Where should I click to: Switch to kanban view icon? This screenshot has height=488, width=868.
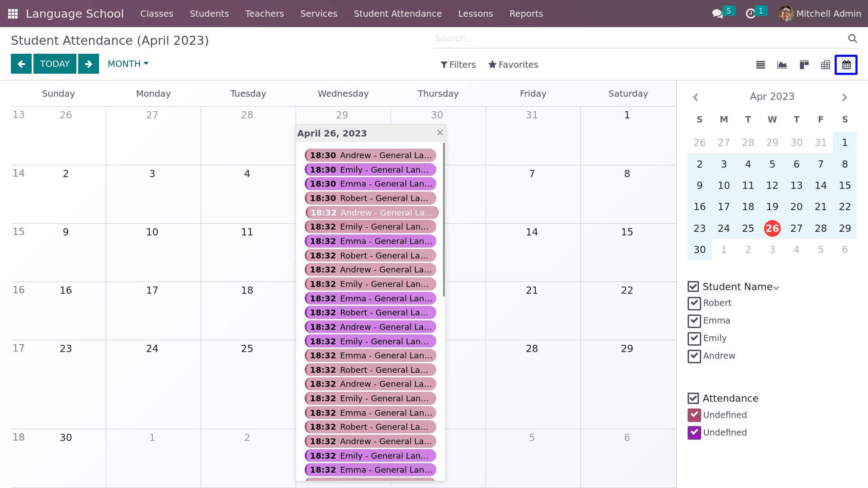[804, 65]
